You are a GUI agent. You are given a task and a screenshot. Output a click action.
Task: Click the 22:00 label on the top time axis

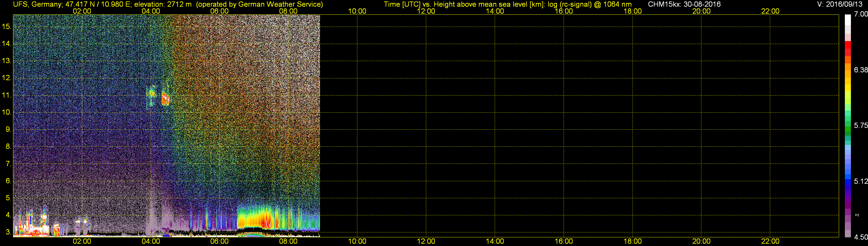[770, 11]
